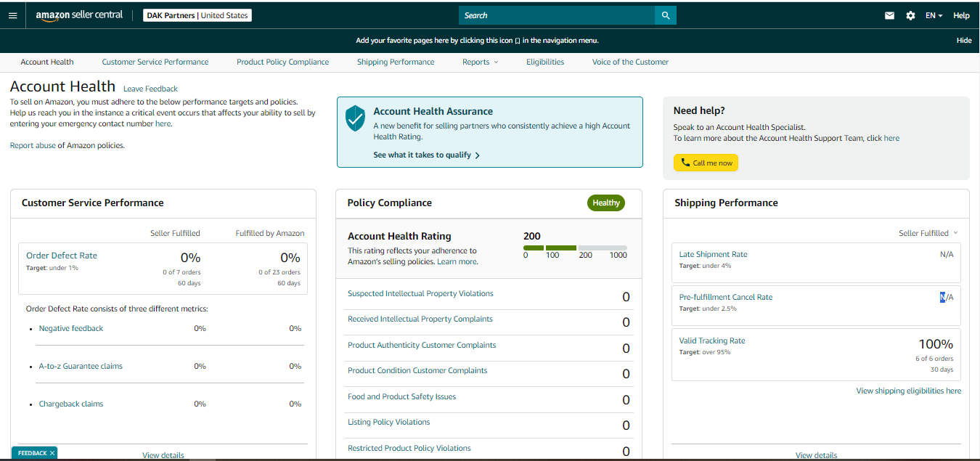This screenshot has width=980, height=461.
Task: Click the Valid Tracking Rate 100% value
Action: (936, 344)
